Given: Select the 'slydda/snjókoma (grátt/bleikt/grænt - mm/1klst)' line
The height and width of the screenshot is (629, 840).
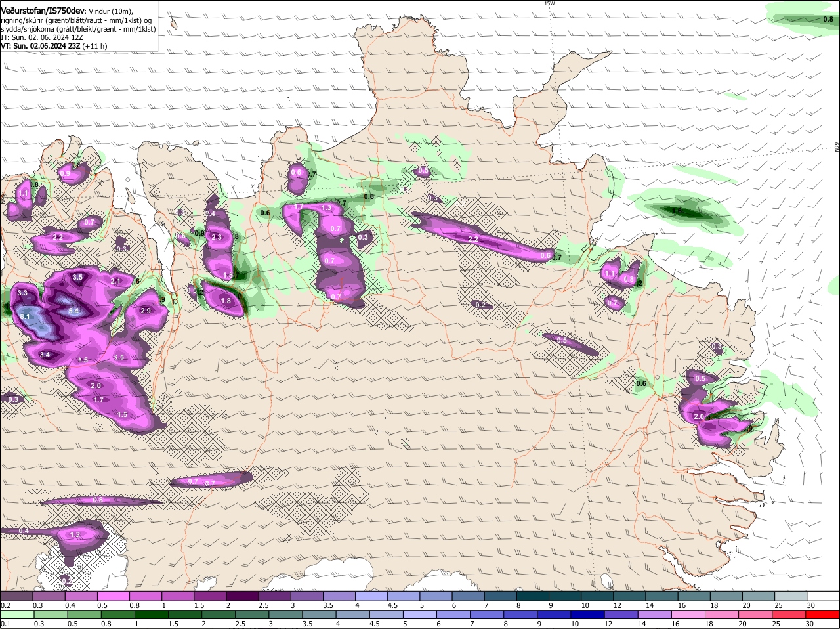Looking at the screenshot, I should tap(78, 29).
